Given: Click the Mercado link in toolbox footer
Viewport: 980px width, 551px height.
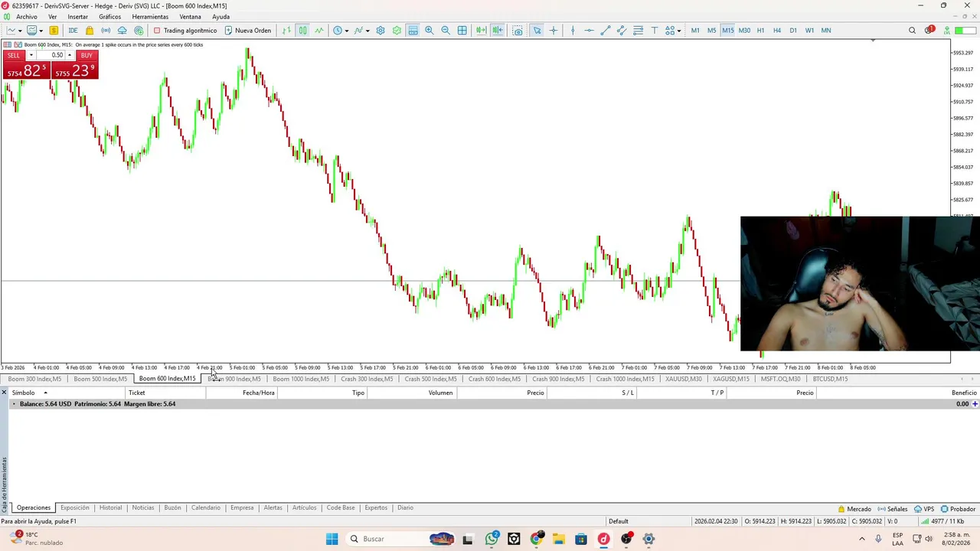Looking at the screenshot, I should [x=854, y=509].
